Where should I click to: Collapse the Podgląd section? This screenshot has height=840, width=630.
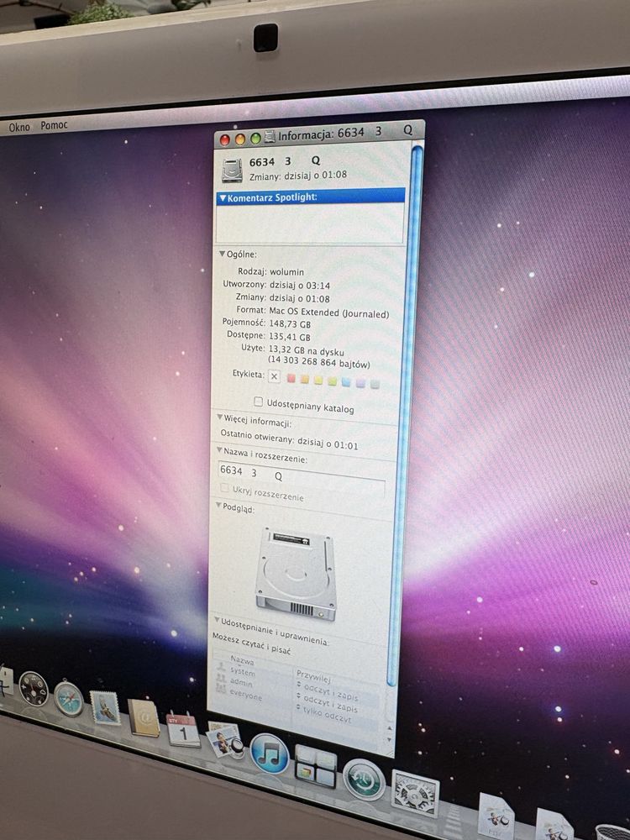[x=218, y=505]
